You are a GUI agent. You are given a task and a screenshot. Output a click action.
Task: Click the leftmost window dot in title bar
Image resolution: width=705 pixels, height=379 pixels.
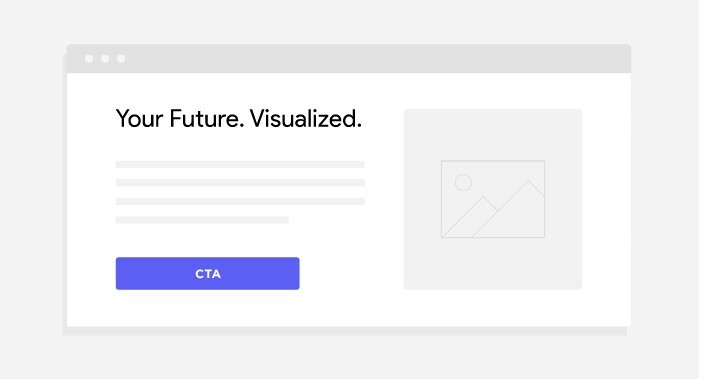point(89,58)
